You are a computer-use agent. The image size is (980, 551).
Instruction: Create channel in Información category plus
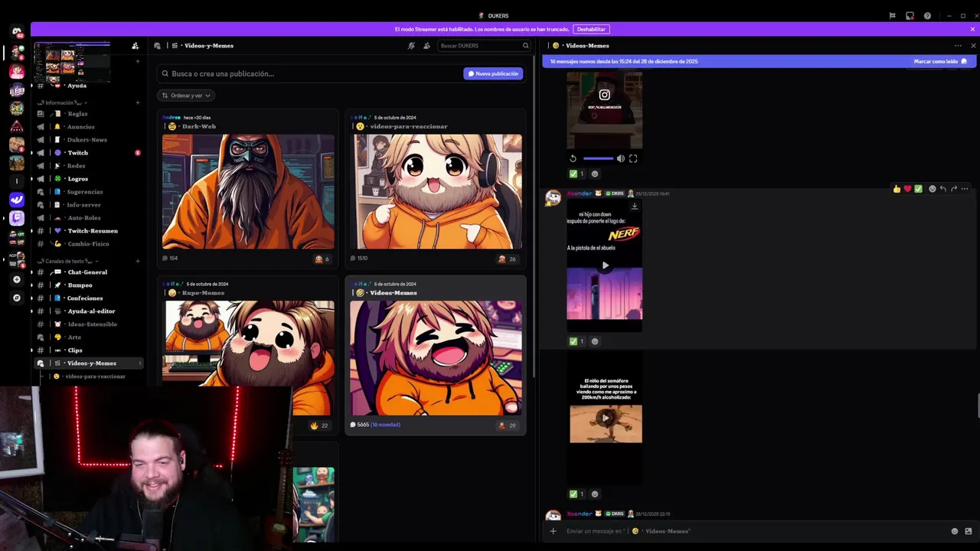[138, 103]
